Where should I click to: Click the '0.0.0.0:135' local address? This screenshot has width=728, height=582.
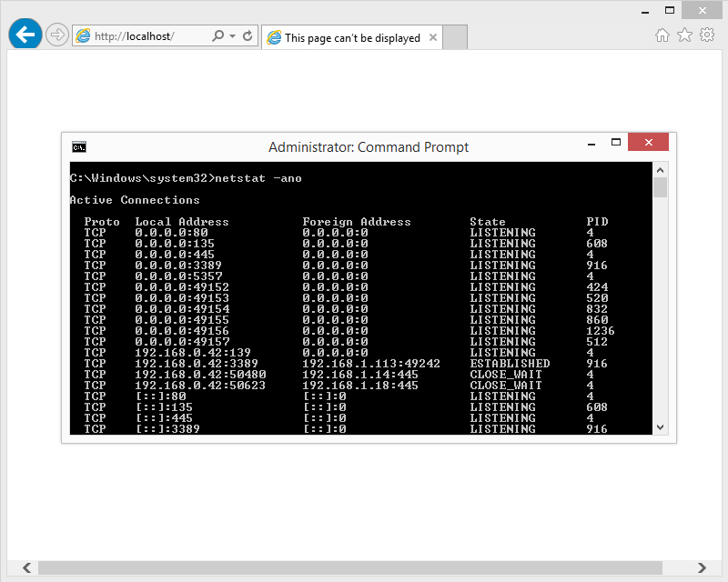175,244
